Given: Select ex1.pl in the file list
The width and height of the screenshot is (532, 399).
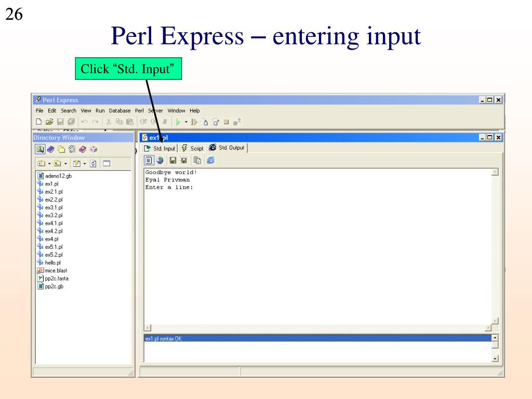Looking at the screenshot, I should (47, 183).
